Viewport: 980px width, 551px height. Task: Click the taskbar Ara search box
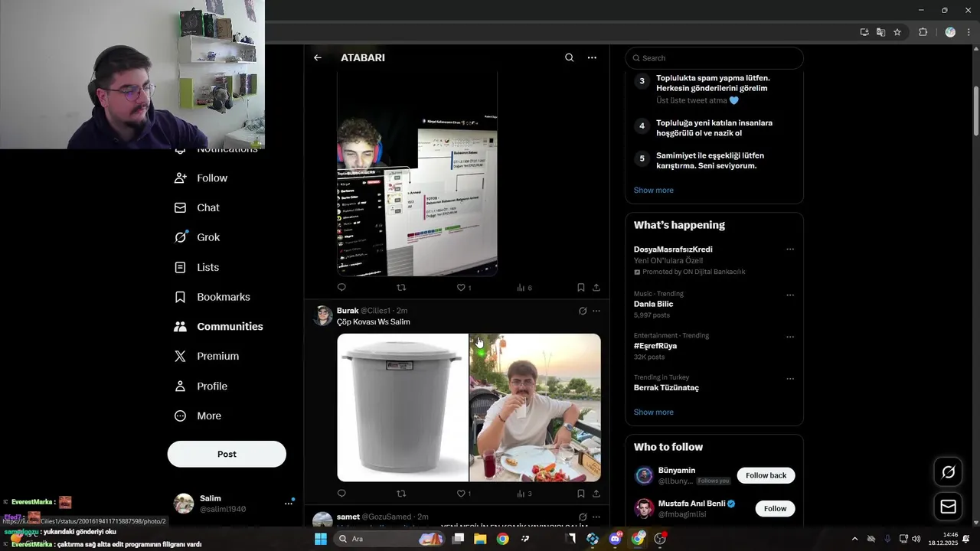pyautogui.click(x=390, y=539)
